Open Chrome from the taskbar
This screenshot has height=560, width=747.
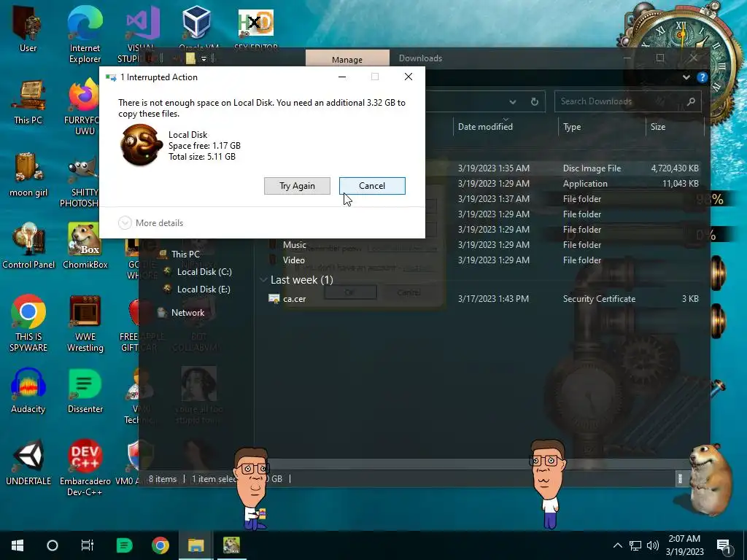[x=160, y=545]
